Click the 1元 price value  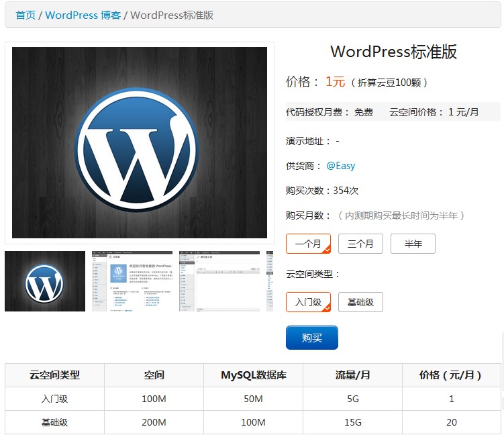pos(336,82)
